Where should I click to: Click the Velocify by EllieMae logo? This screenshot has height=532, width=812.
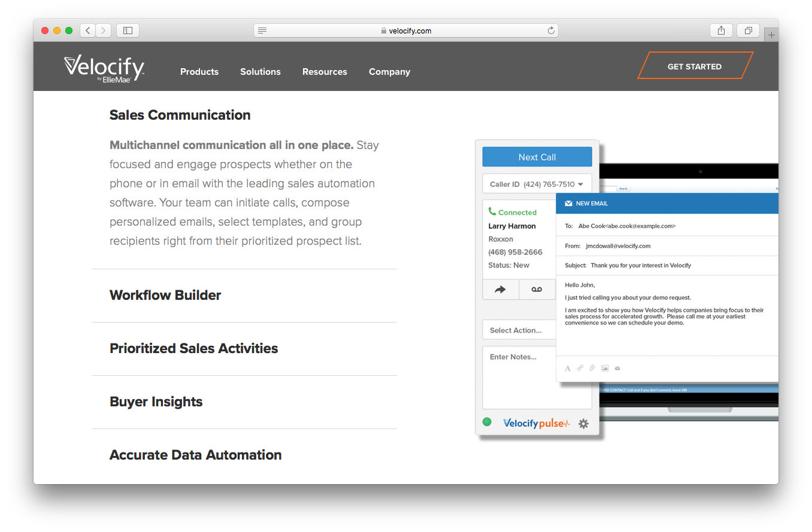coord(104,68)
